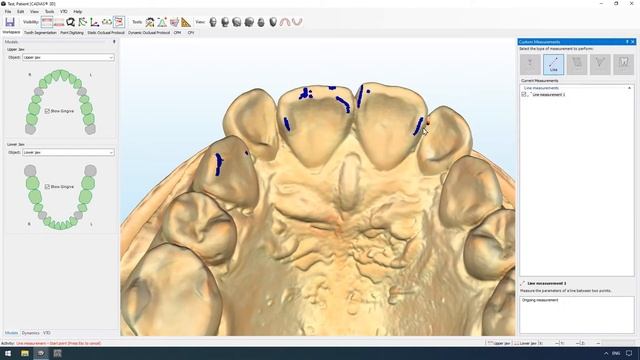Select the fourth head view icon
Viewport: 640px width, 360px height.
click(249, 22)
